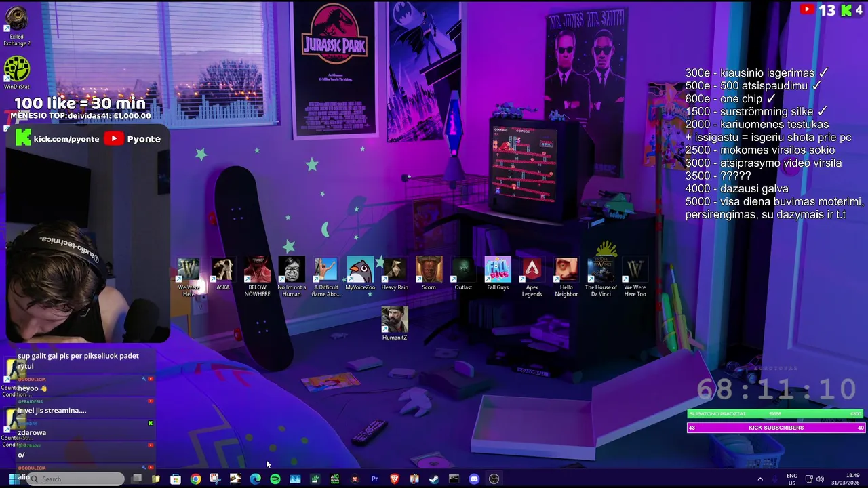The width and height of the screenshot is (868, 488).
Task: Open Adobe Premiere Pro from the taskbar
Action: 374,479
